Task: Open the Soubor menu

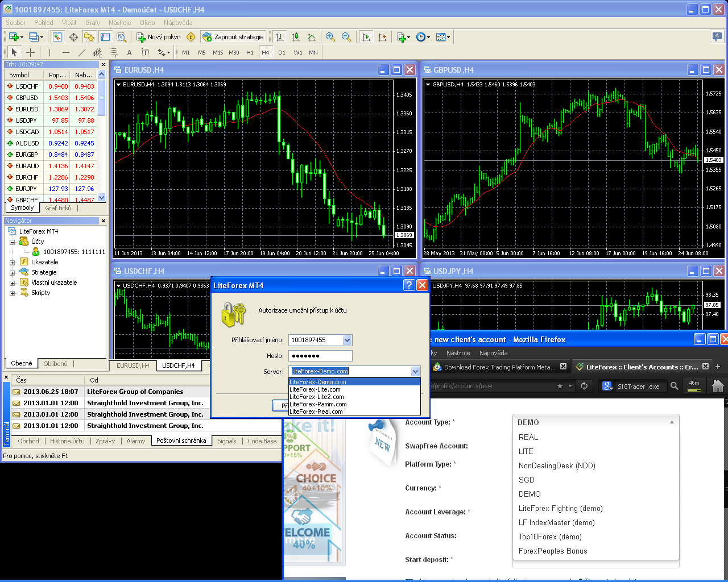Action: pyautogui.click(x=15, y=23)
